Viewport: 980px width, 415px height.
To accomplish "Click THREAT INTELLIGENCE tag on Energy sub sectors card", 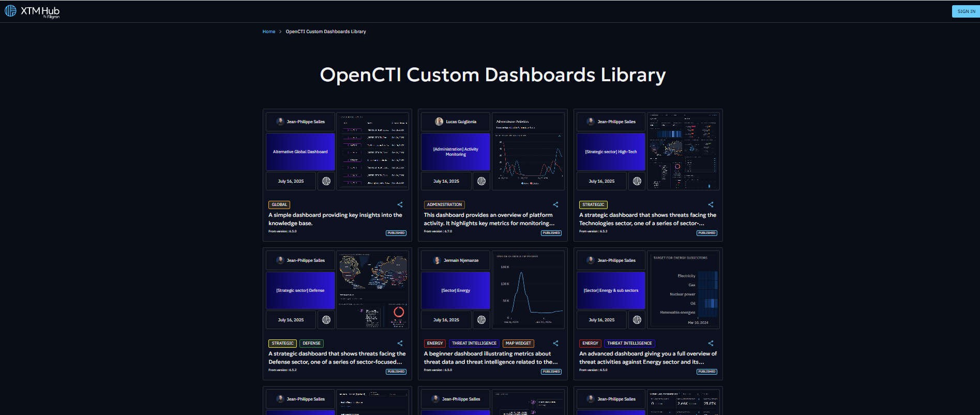I will click(629, 343).
